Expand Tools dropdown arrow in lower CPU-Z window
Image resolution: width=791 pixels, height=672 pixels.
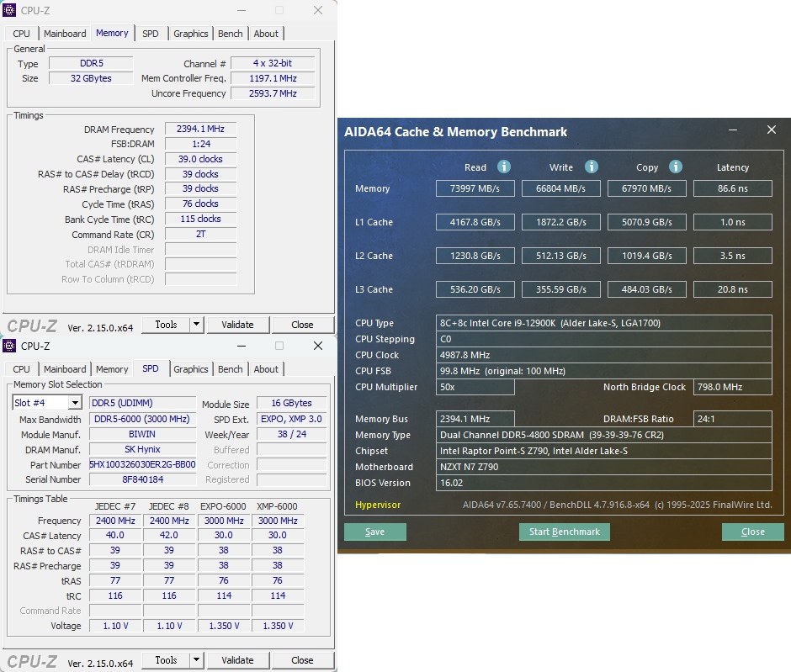(196, 660)
